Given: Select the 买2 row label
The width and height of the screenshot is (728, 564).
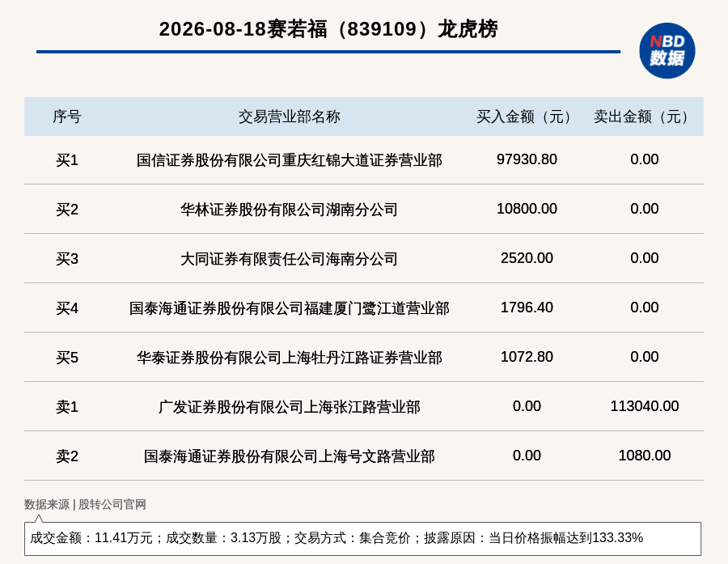Looking at the screenshot, I should [67, 210].
